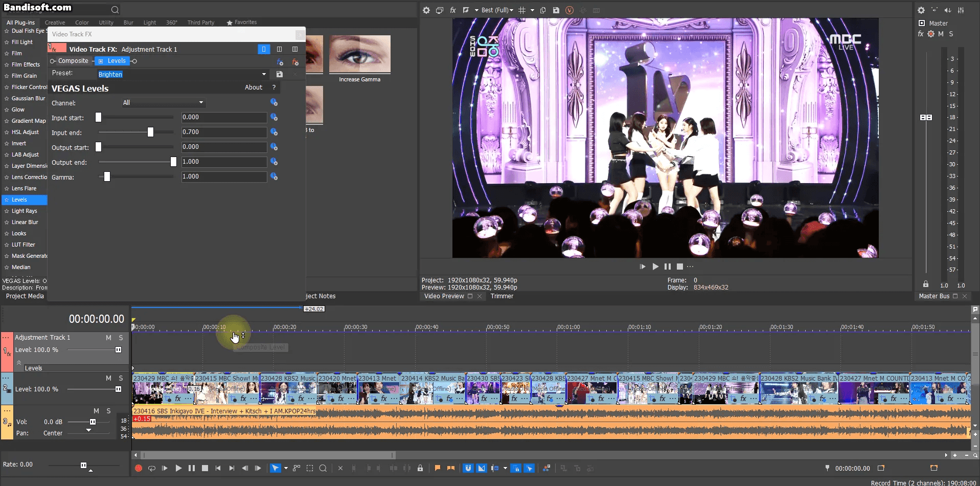This screenshot has height=486, width=980.
Task: Animate Channel parameter keyframe icon
Action: coord(274,102)
